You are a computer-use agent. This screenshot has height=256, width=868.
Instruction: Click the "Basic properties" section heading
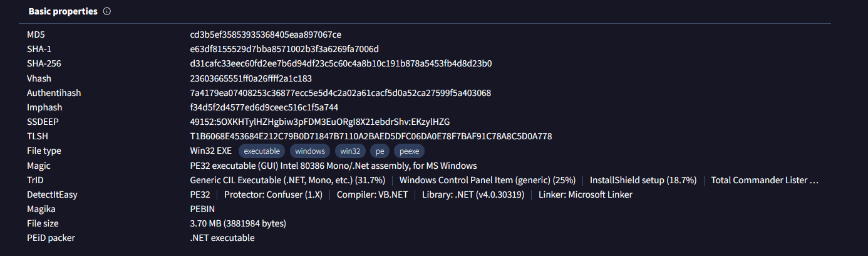point(63,12)
